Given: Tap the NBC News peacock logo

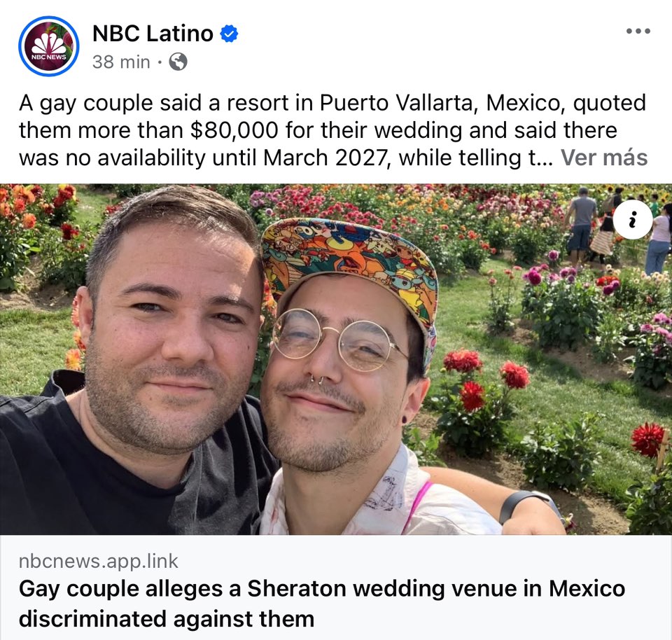Looking at the screenshot, I should [49, 46].
